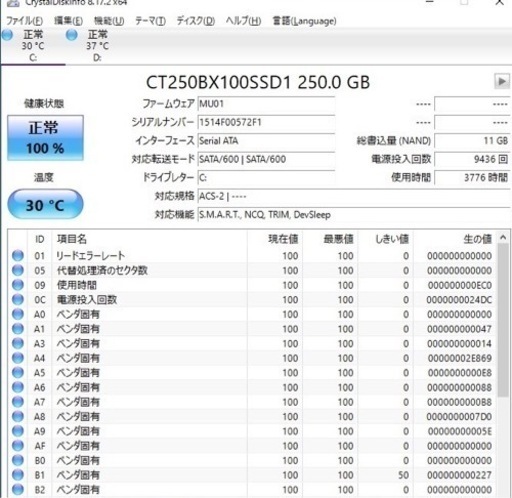Click status icon of row A0

coord(18,314)
